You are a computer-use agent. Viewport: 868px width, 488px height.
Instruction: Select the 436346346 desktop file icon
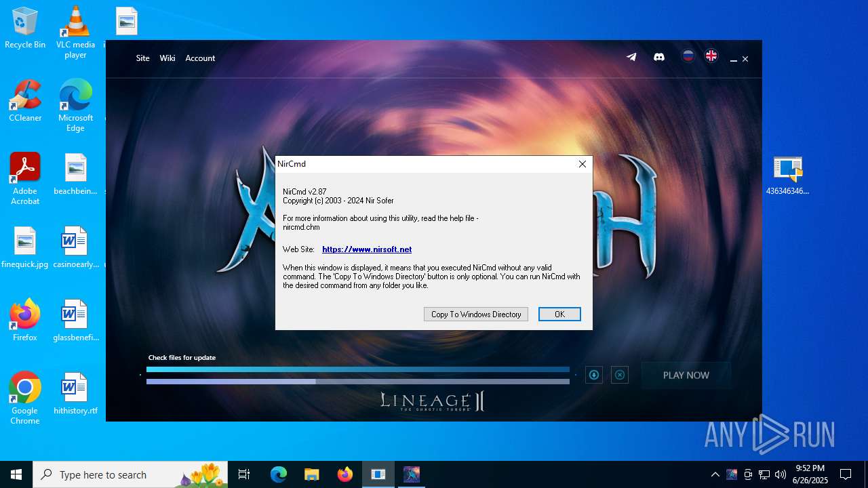tap(787, 176)
